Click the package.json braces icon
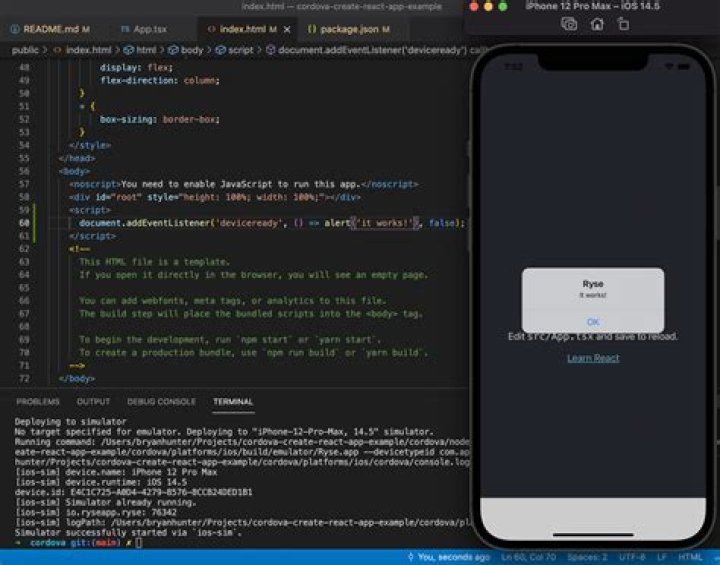 312,29
